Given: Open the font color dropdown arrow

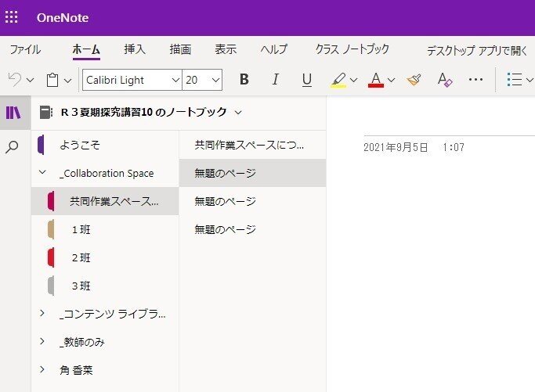Looking at the screenshot, I should point(392,80).
